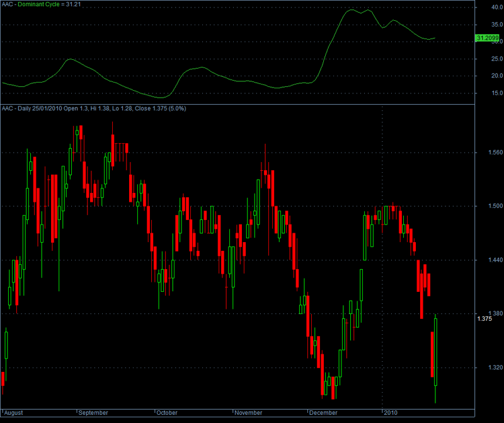Click the November label on time axis
Image resolution: width=504 pixels, height=423 pixels.
click(248, 413)
